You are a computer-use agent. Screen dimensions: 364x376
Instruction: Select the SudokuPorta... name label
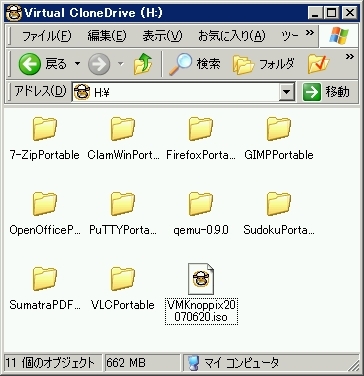[x=279, y=230]
